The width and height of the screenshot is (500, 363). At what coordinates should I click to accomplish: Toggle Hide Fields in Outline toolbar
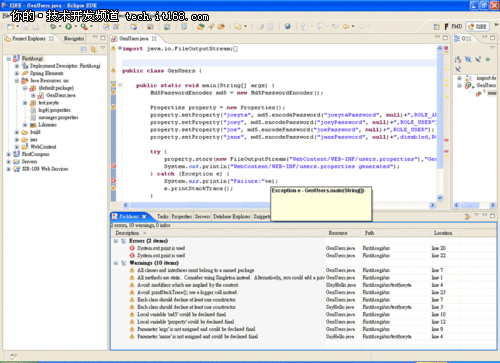468,60
